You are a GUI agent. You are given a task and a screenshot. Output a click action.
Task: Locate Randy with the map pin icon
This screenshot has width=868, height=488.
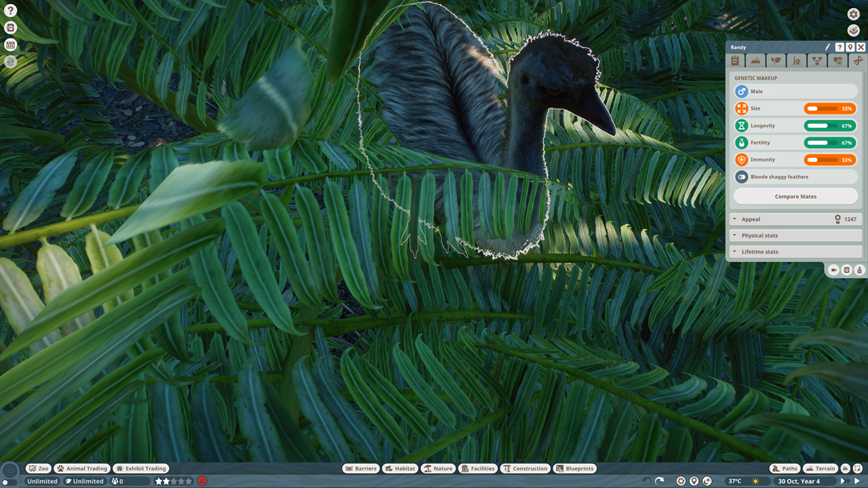pyautogui.click(x=850, y=47)
